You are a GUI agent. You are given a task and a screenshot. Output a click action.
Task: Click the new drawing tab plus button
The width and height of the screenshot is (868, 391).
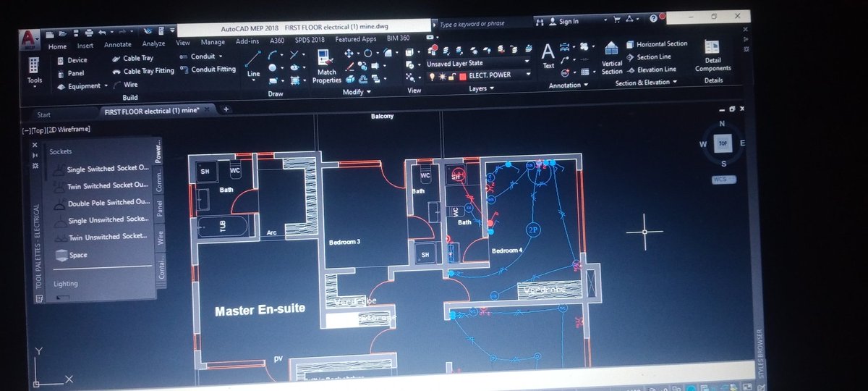(226, 109)
